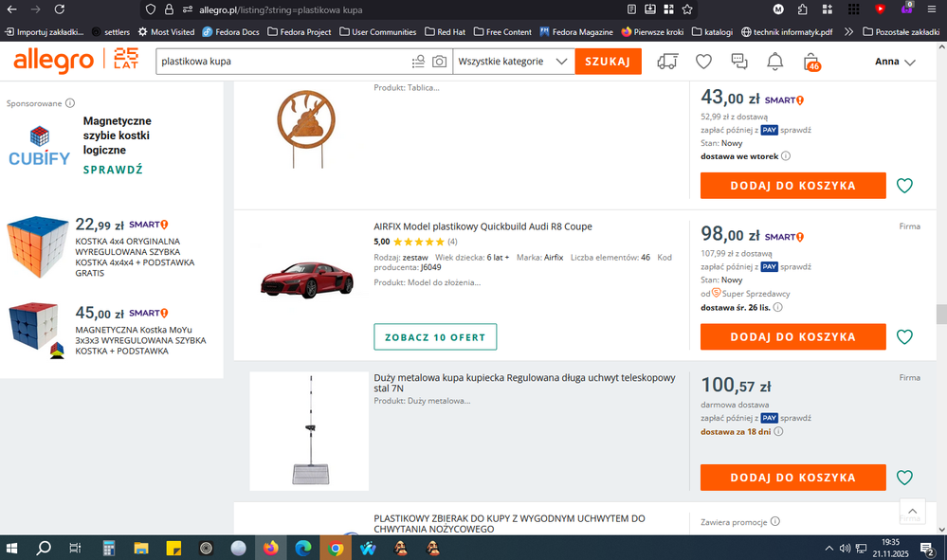
Task: Toggle the favorite heart for the Audi R8 model
Action: point(904,337)
